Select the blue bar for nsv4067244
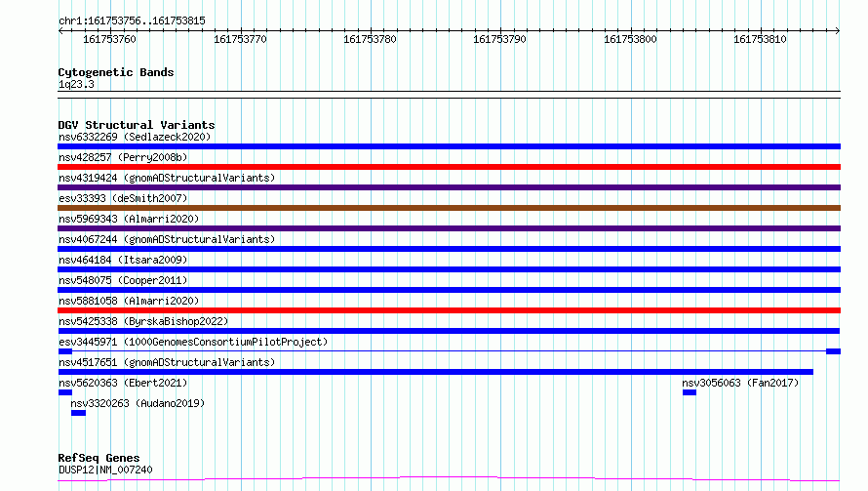Image resolution: width=868 pixels, height=491 pixels. point(449,249)
